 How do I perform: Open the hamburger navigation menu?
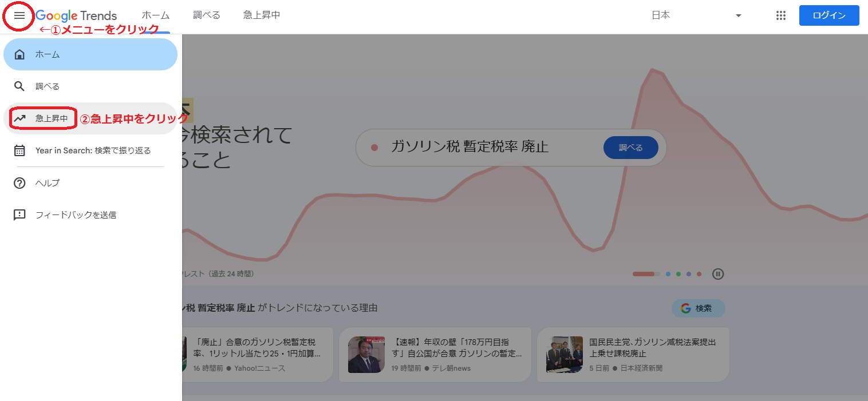click(x=18, y=15)
